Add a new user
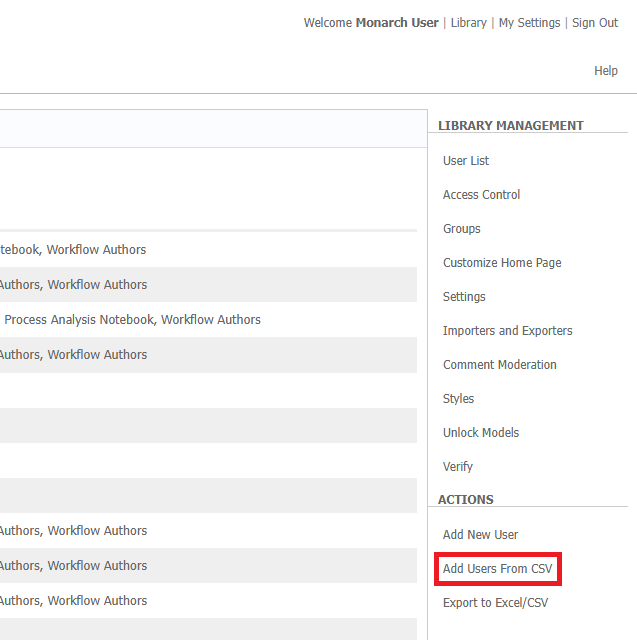 (480, 535)
